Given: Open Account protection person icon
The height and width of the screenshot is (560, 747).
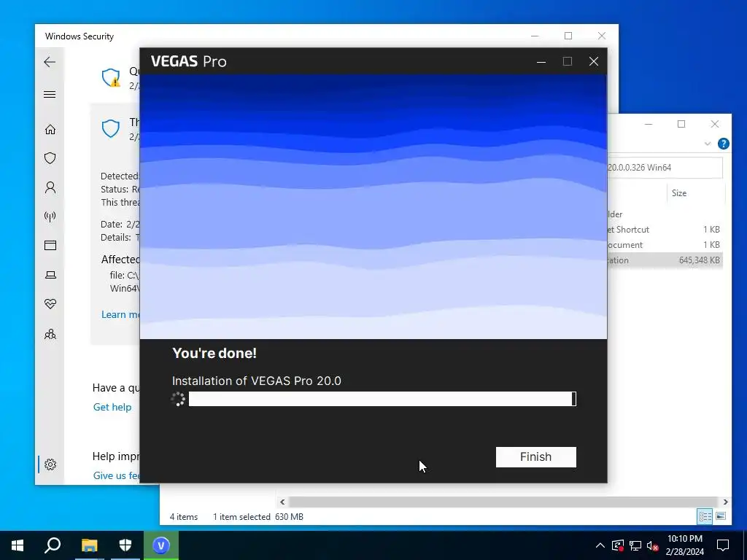Looking at the screenshot, I should pos(50,187).
